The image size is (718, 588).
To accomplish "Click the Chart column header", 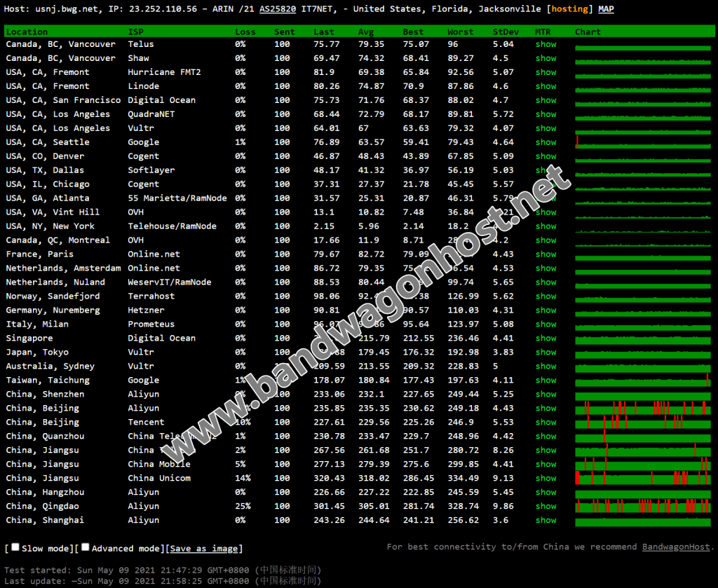I will click(588, 32).
